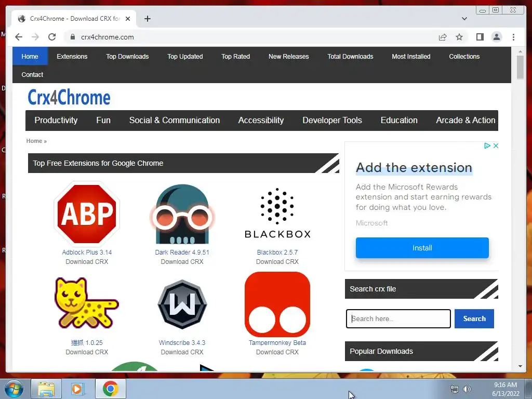Open Top Rated page
532x399 pixels.
235,56
